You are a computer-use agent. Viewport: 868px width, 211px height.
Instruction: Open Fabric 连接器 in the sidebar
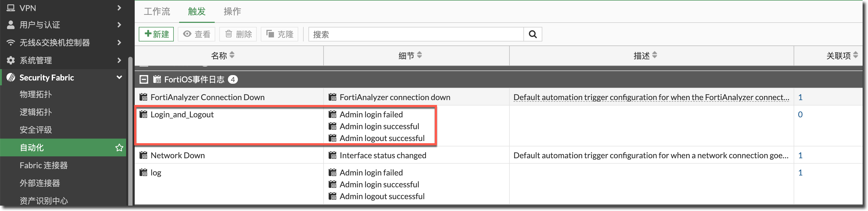coord(43,165)
